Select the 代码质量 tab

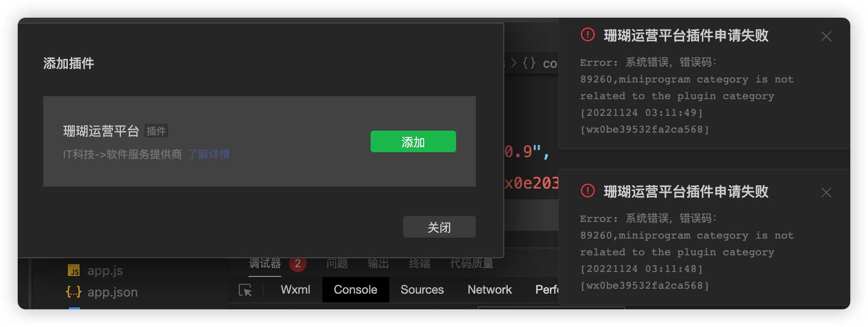pyautogui.click(x=472, y=264)
